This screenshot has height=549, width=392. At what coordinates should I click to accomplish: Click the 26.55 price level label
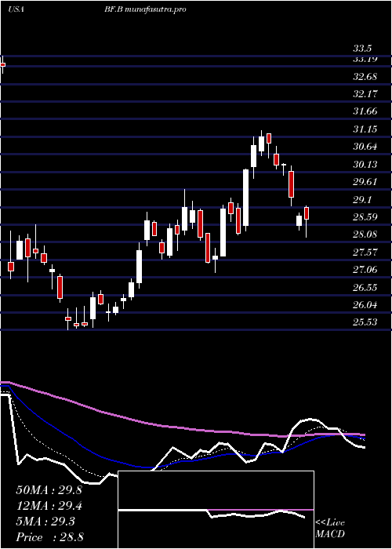(x=365, y=288)
